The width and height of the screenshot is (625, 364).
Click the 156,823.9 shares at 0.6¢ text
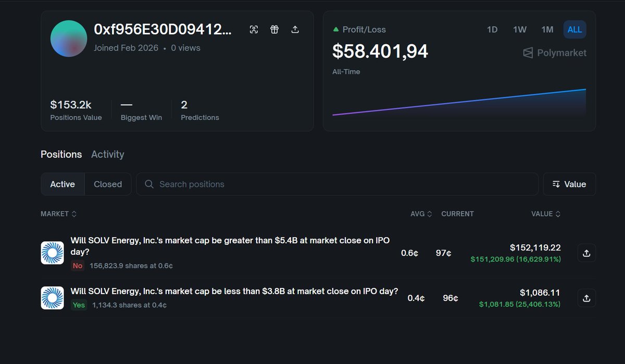131,266
